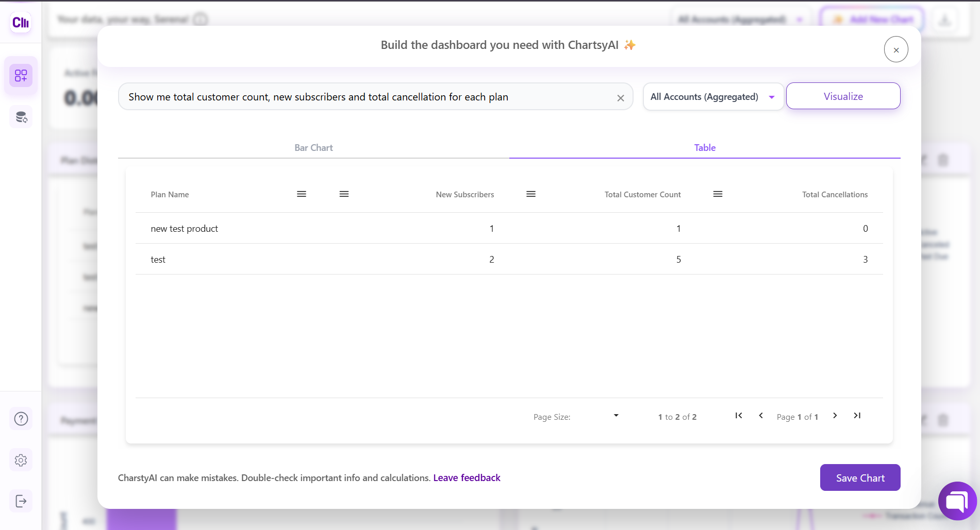Expand the Page Size dropdown
The image size is (980, 530).
click(x=616, y=416)
